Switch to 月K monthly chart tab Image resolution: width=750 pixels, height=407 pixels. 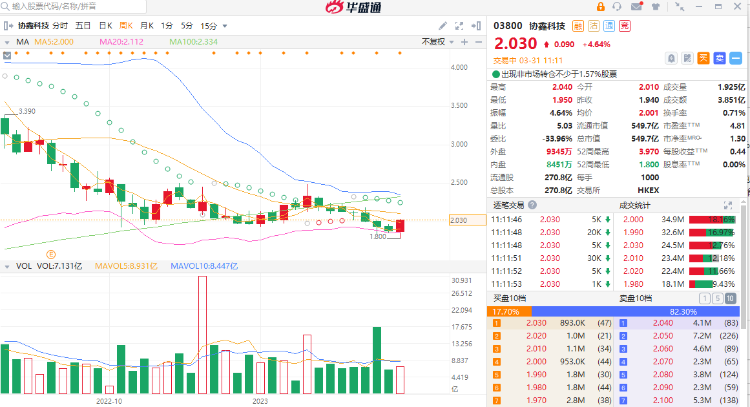coord(146,26)
